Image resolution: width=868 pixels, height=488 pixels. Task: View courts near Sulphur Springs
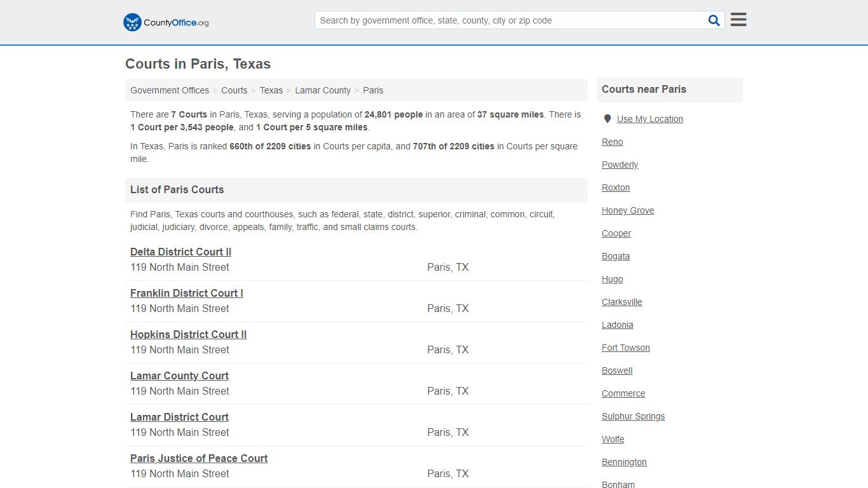click(x=634, y=416)
